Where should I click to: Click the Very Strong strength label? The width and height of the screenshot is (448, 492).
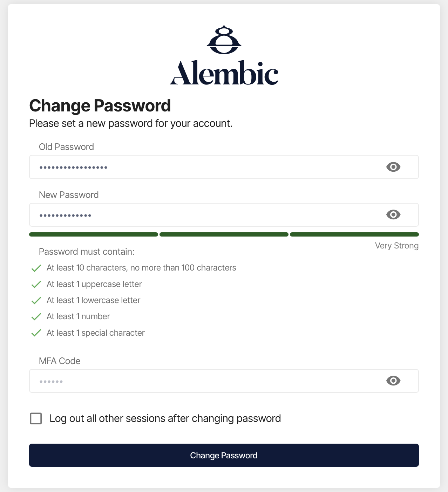(x=397, y=246)
